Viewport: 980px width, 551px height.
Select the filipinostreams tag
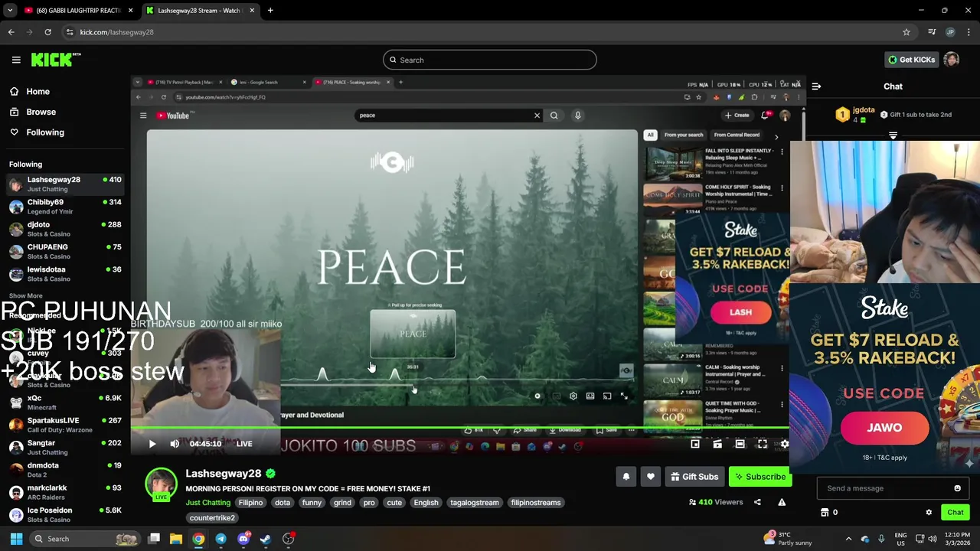pyautogui.click(x=536, y=503)
